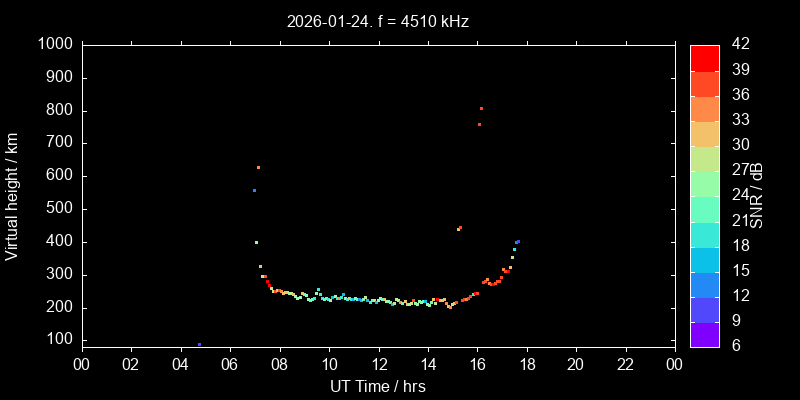Click the 'UT Time / hrs' axis label
800x400 pixels.
378,386
